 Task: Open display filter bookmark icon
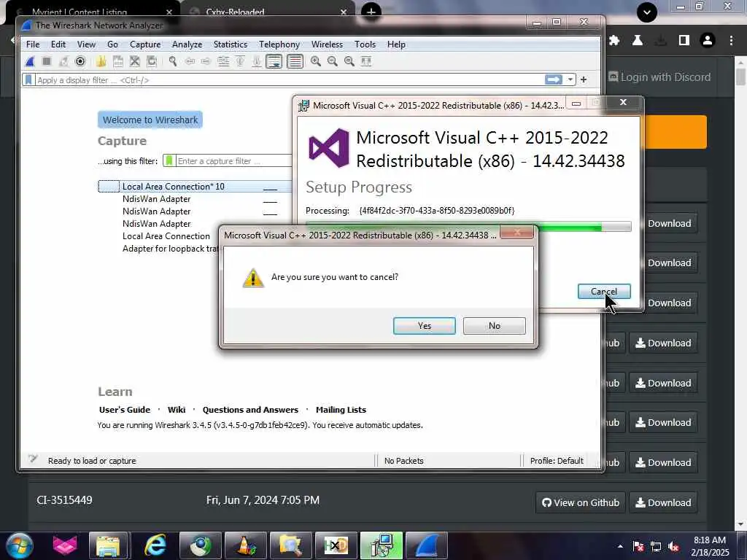click(x=28, y=79)
